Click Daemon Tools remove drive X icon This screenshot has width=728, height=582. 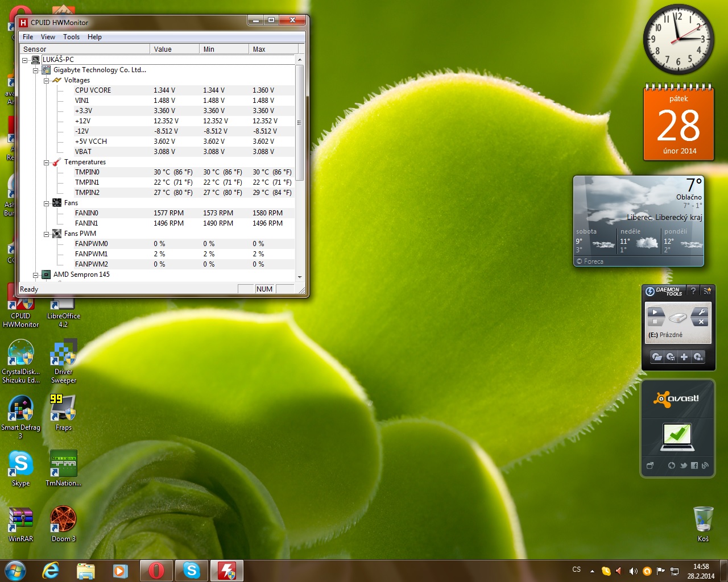(701, 322)
